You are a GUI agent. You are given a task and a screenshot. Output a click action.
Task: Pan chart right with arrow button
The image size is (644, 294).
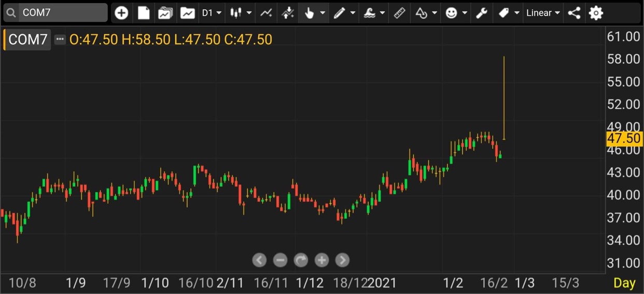(x=342, y=260)
